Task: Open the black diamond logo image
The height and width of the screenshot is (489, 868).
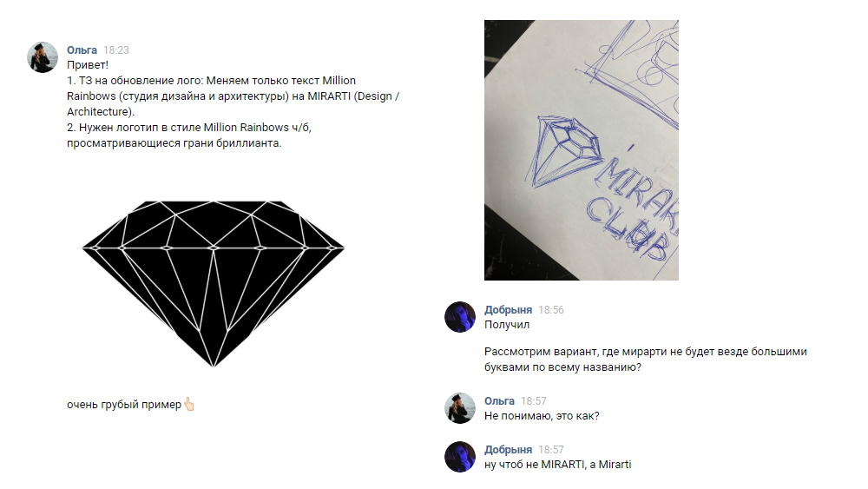Action: [214, 283]
